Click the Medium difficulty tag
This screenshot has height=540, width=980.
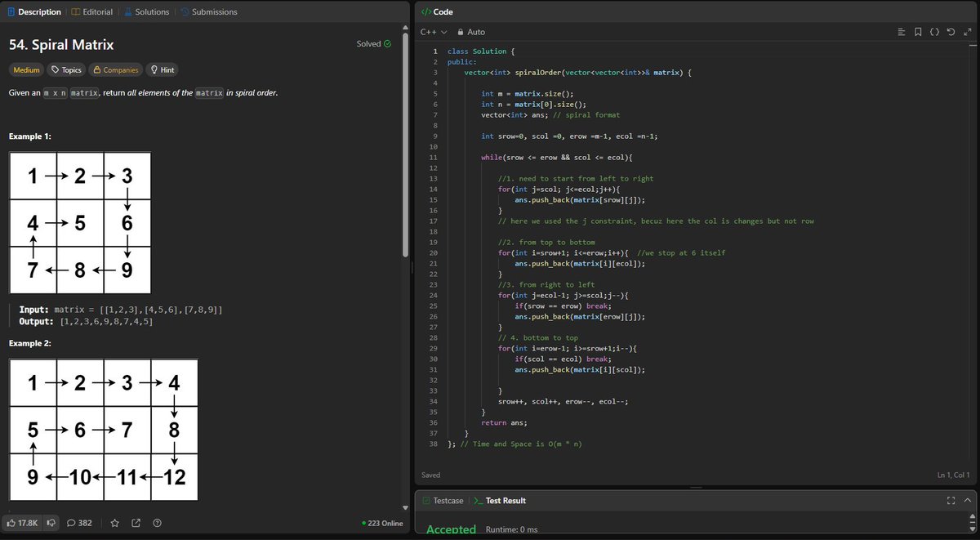[26, 70]
